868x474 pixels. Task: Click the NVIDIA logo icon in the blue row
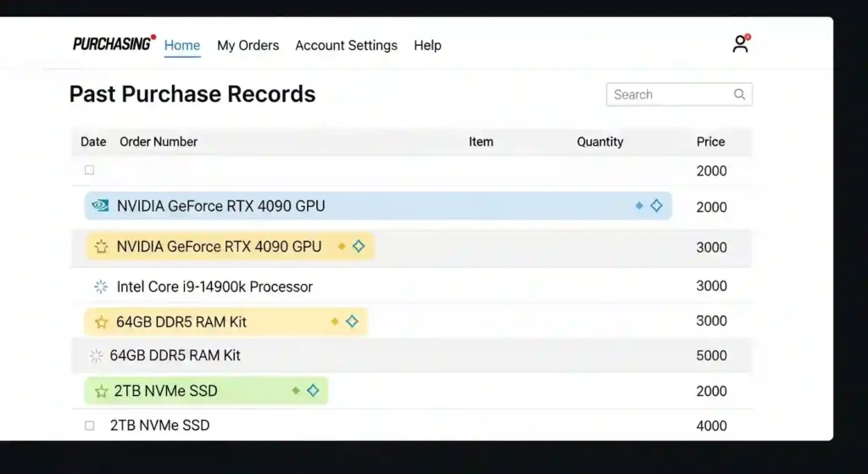100,205
